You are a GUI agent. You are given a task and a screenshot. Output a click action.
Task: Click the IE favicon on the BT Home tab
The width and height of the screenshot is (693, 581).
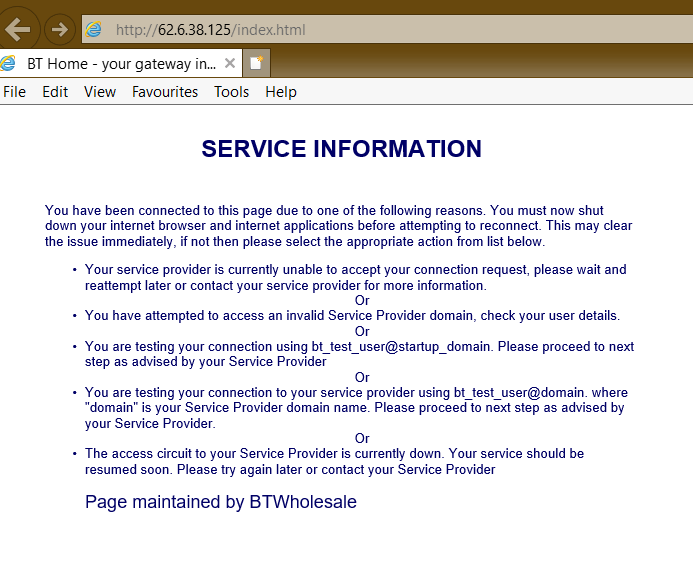point(8,63)
